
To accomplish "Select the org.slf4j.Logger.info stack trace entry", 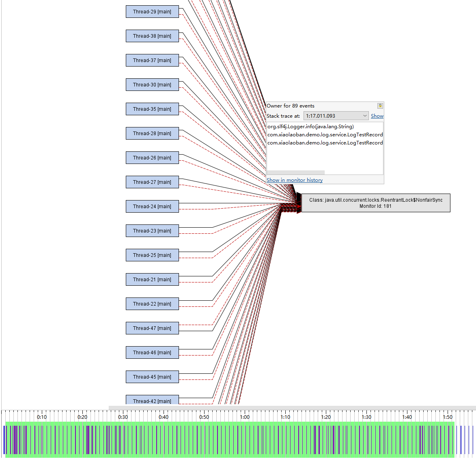I will (310, 126).
